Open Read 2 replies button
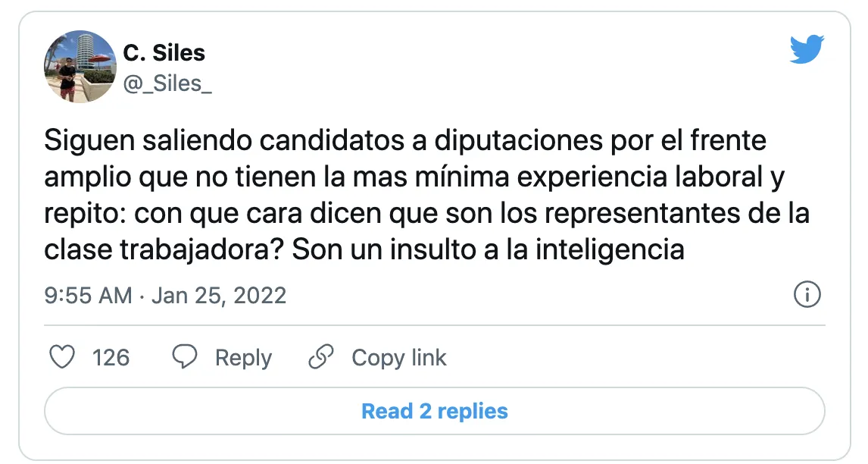Viewport: 868px width, 464px height. pos(434,411)
